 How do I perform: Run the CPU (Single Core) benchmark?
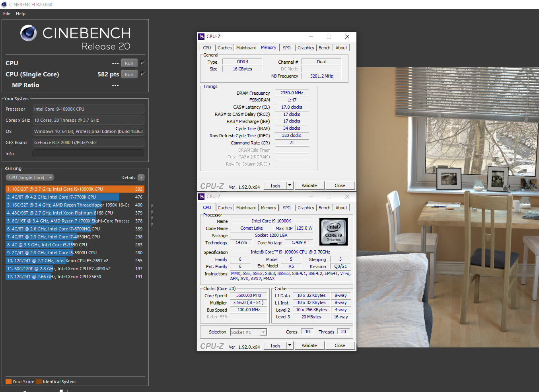(129, 74)
